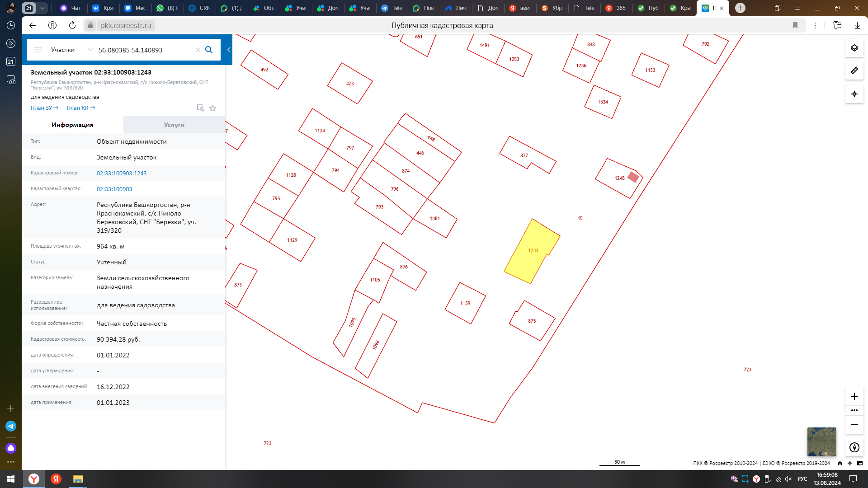Collapse the left info panel arrow

[229, 50]
